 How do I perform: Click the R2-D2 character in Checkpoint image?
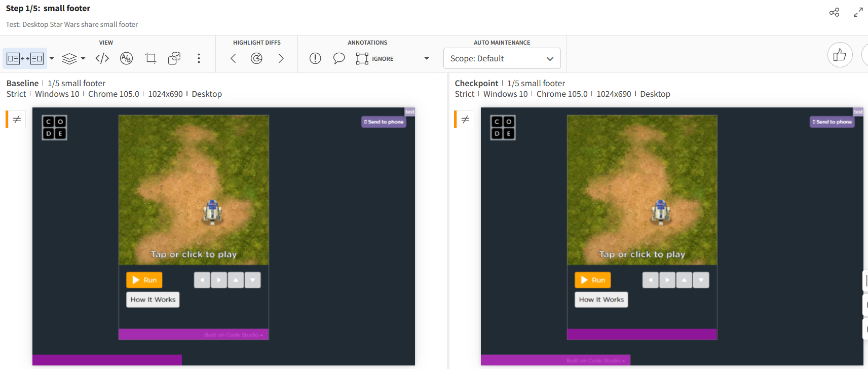pyautogui.click(x=661, y=212)
